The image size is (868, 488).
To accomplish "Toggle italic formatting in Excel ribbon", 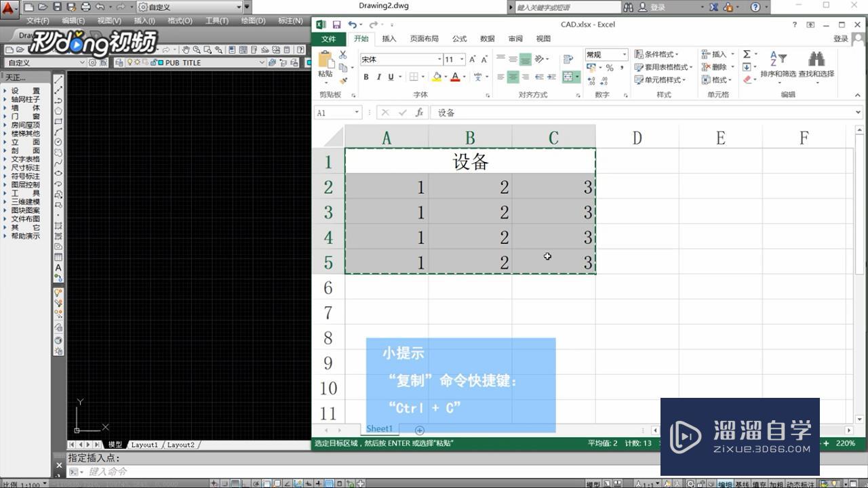I will 379,77.
